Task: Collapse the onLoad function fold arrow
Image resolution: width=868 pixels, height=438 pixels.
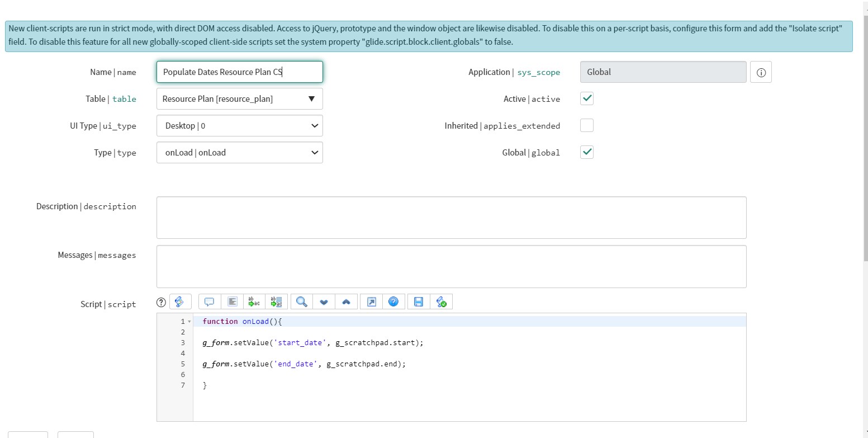Action: point(189,322)
